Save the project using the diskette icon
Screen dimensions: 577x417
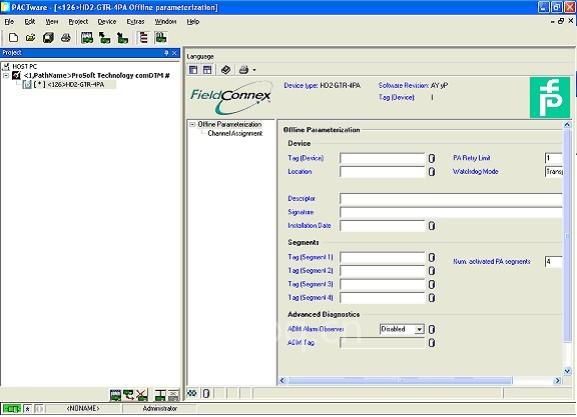(48, 38)
